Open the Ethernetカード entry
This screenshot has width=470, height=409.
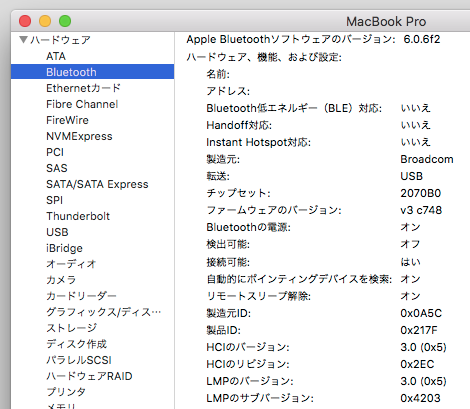click(83, 88)
